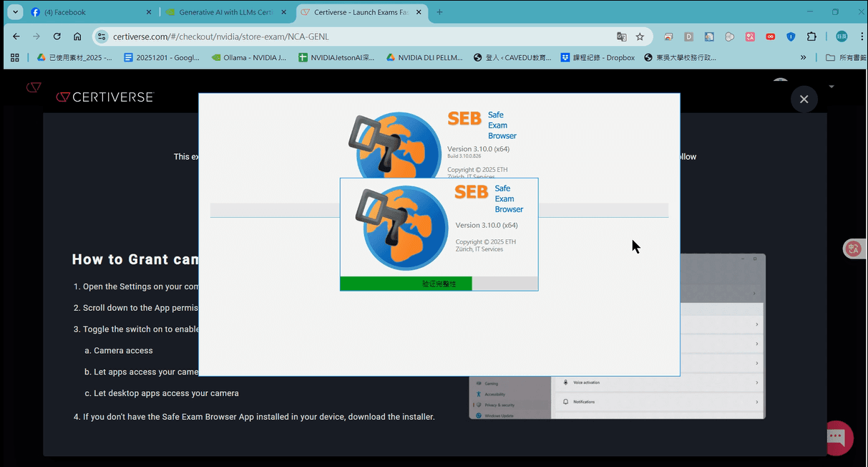Open the gray D extension
This screenshot has height=467, width=868.
click(x=689, y=37)
